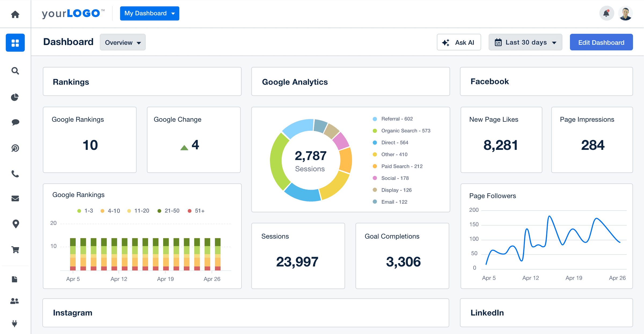Click the home icon in sidebar
Screen dimensions: 644x334
(15, 14)
